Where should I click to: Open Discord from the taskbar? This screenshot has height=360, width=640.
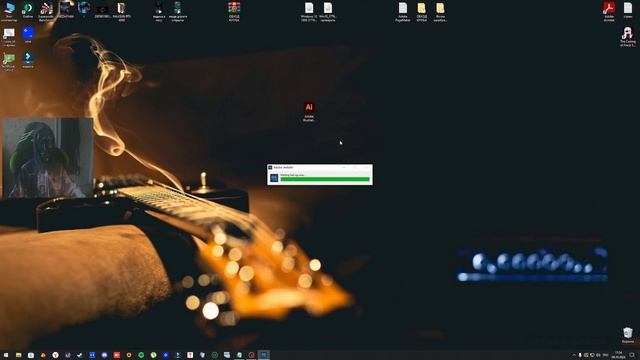(x=104, y=355)
